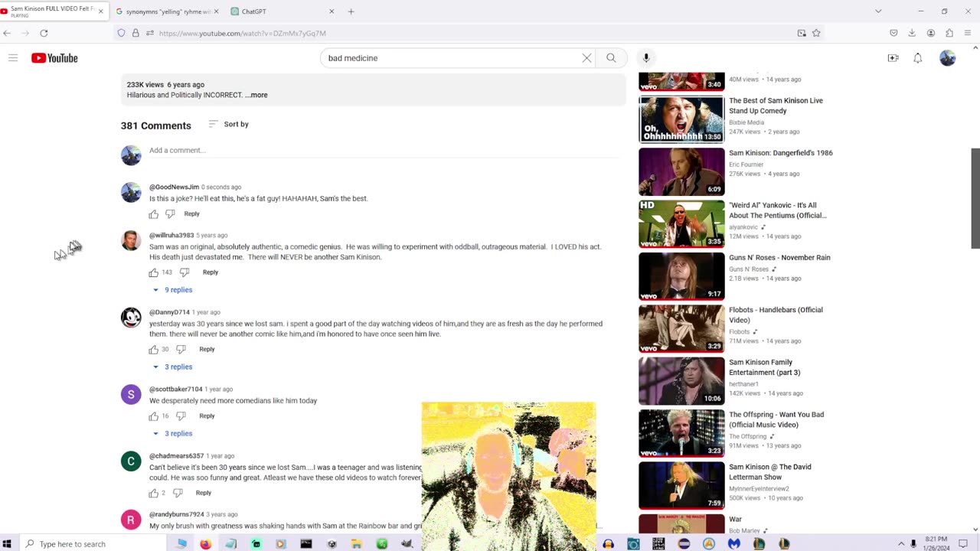Reply to the @DannyD714 comment
Image resolution: width=980 pixels, height=551 pixels.
click(x=207, y=350)
